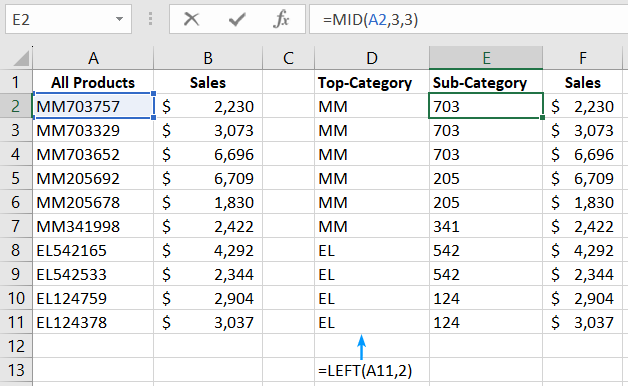Select empty cell C5
The width and height of the screenshot is (628, 386).
[288, 178]
